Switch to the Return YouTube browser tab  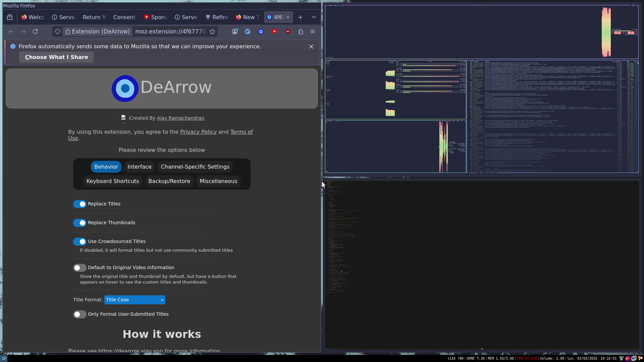[x=94, y=17]
